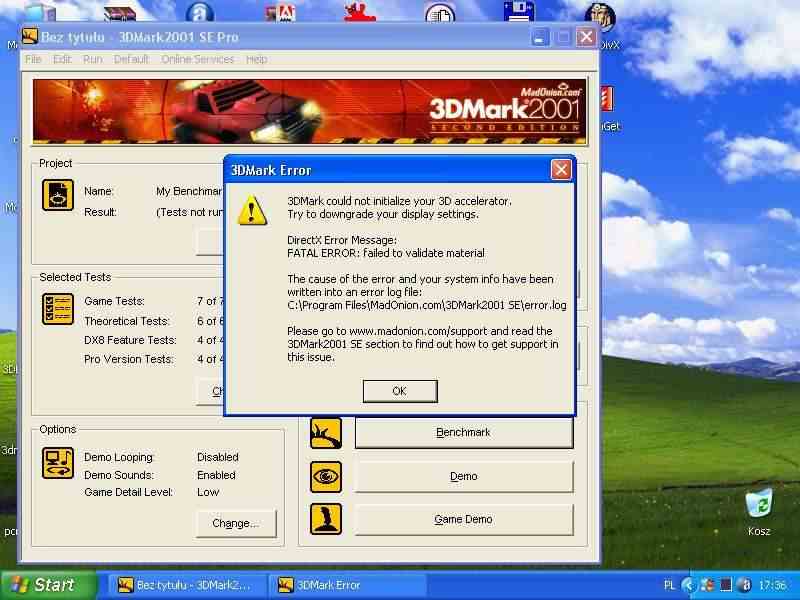The image size is (800, 600).
Task: Open the Windows Start menu
Action: coord(49,585)
